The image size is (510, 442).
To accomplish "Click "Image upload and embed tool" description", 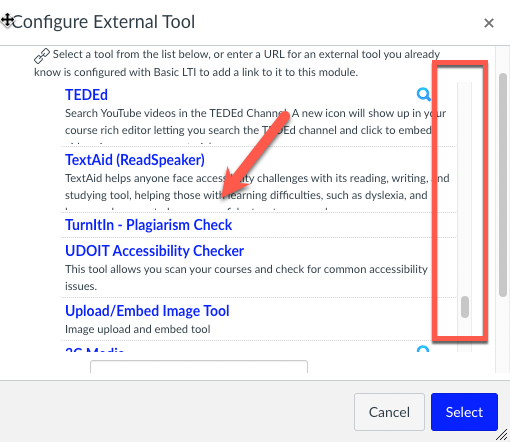I will (137, 329).
